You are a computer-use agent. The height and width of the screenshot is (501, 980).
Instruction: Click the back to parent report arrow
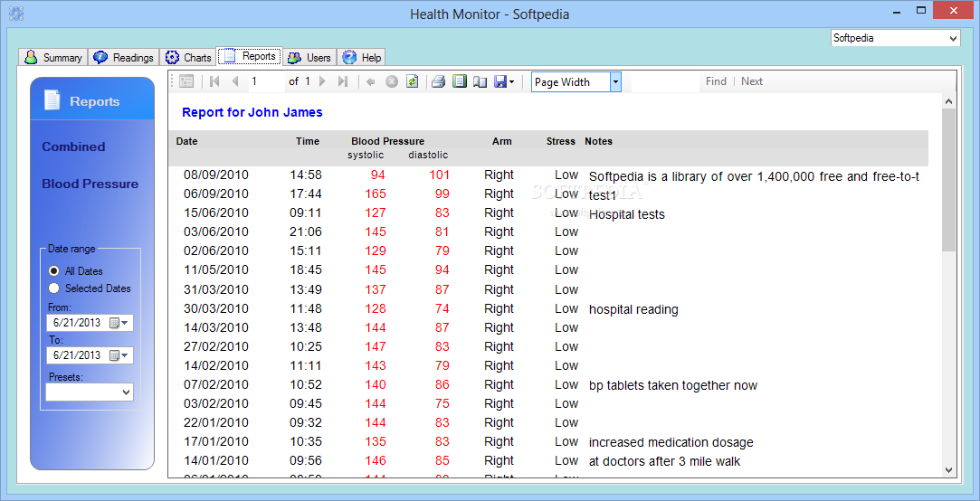tap(371, 81)
